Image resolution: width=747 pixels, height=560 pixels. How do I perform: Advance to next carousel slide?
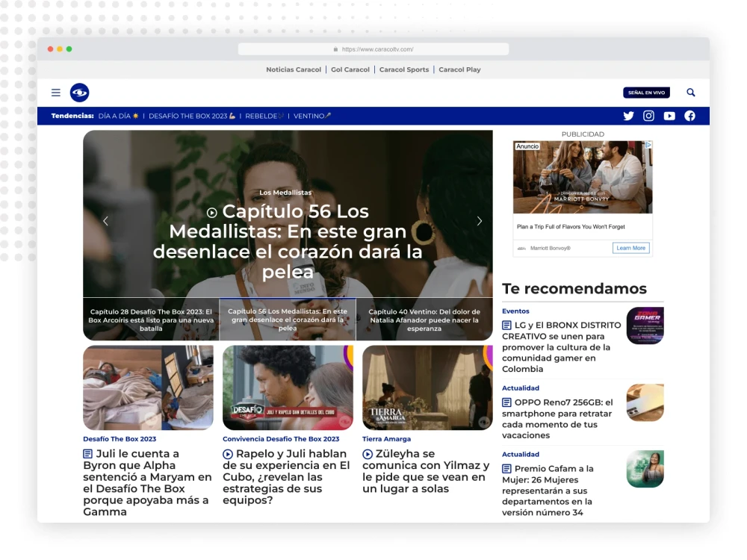pos(479,221)
